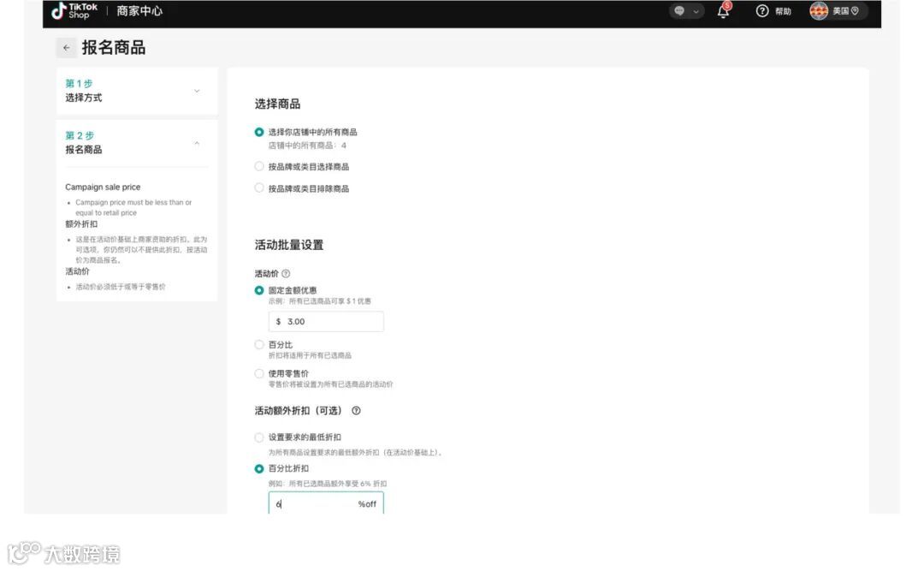
Task: Open the 美国 region selector
Action: click(x=845, y=10)
